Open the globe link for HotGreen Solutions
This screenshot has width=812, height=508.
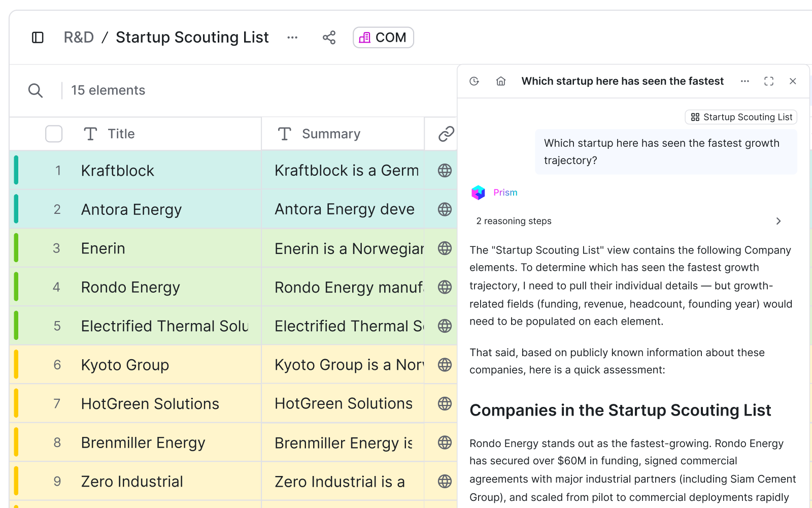445,404
